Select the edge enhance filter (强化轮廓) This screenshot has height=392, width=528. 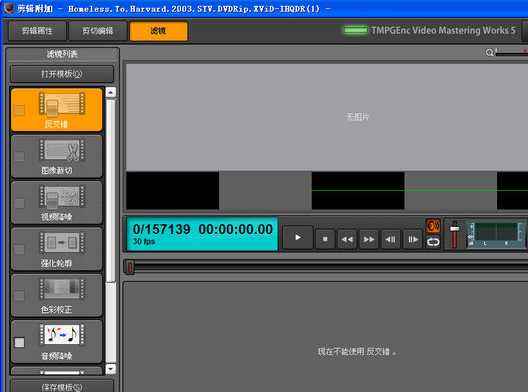coord(57,249)
